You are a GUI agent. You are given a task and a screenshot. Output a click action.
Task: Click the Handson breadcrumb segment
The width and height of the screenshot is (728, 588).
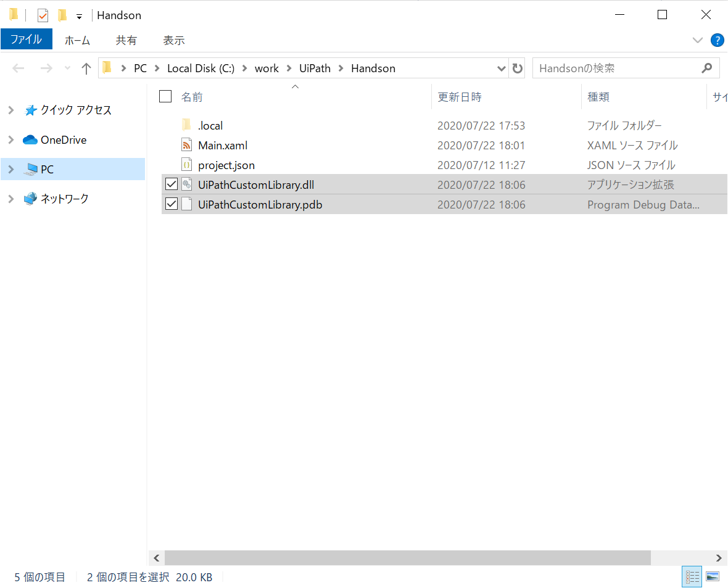(x=373, y=68)
